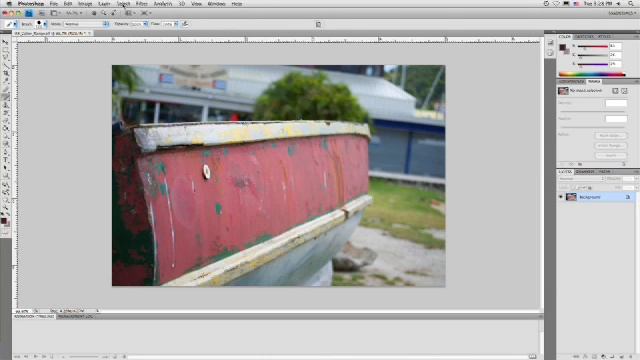Select the Eraser tool
640x360 pixels.
(x=5, y=121)
